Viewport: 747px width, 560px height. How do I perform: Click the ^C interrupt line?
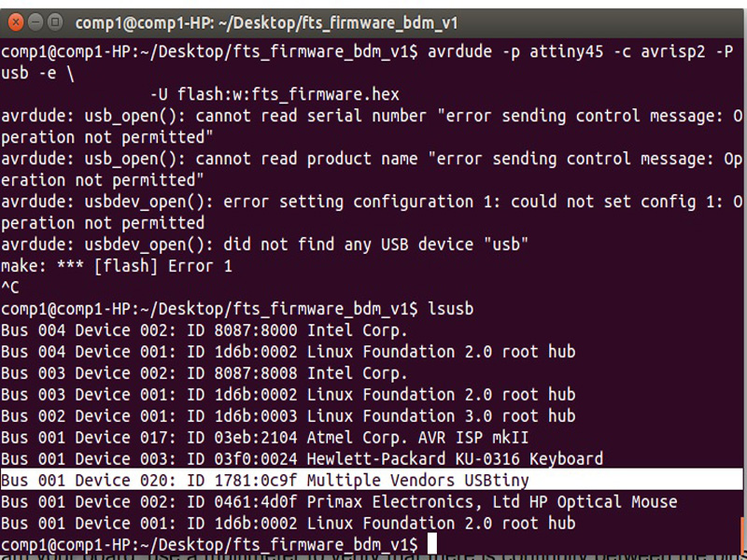(10, 287)
